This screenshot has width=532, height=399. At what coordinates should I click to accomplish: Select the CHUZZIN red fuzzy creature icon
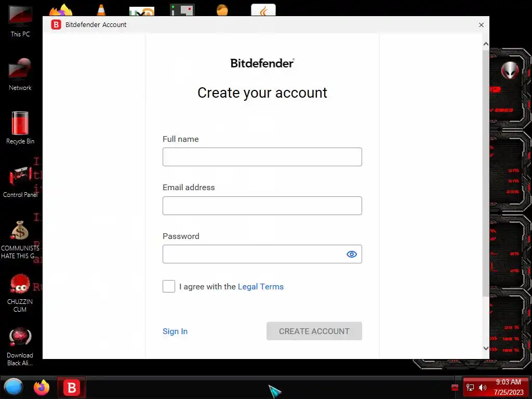pos(20,293)
